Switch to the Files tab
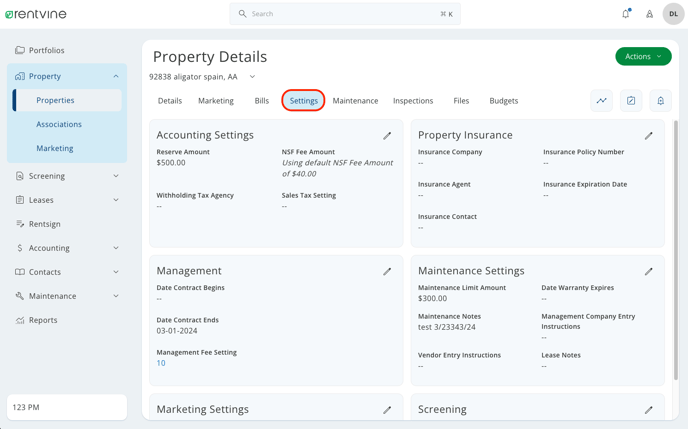Screen dimensions: 688x429 click(461, 101)
